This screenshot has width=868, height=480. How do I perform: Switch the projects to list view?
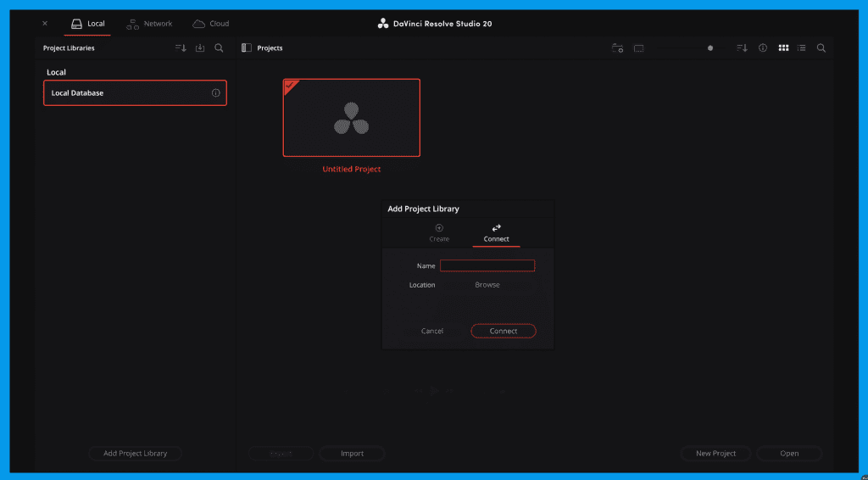point(801,48)
